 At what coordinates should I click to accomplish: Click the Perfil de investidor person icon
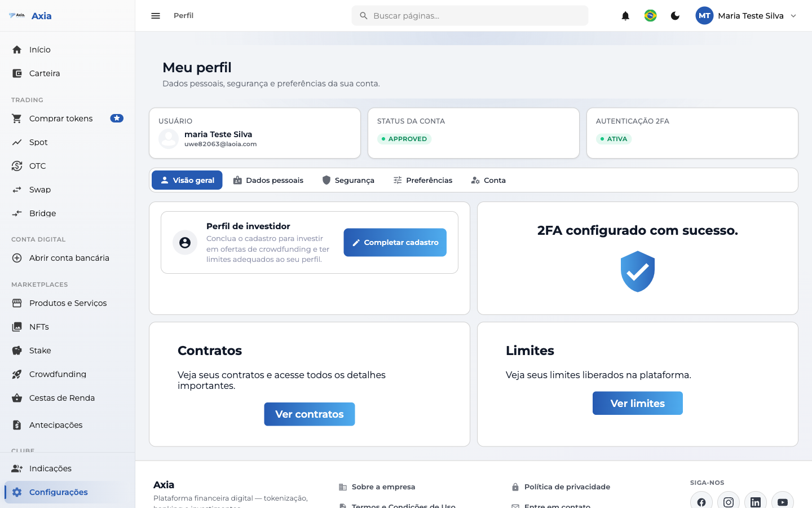tap(185, 243)
